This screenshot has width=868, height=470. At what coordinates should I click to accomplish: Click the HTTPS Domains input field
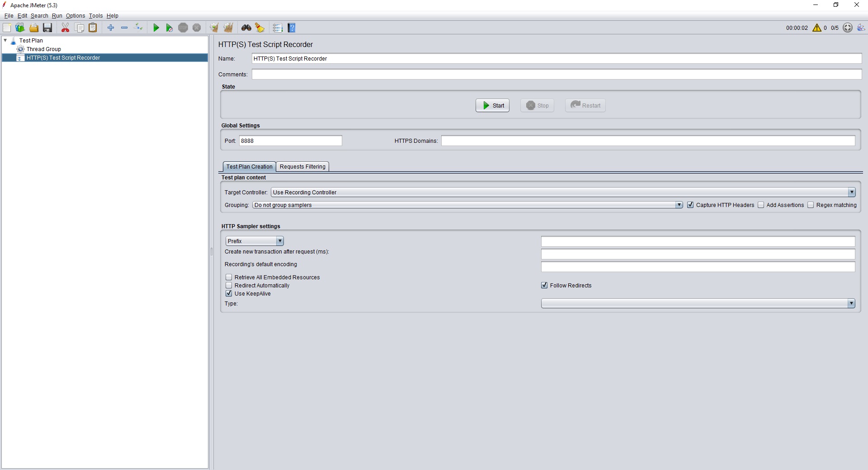point(648,141)
